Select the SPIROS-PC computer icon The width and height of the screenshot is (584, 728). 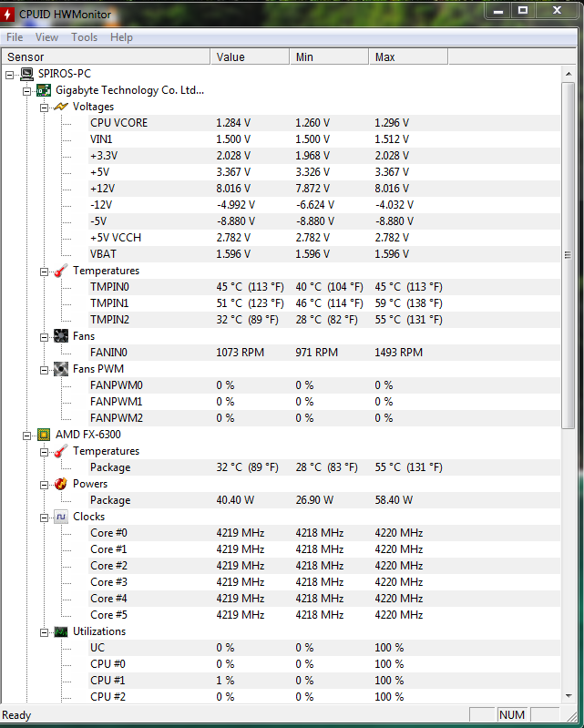point(27,74)
